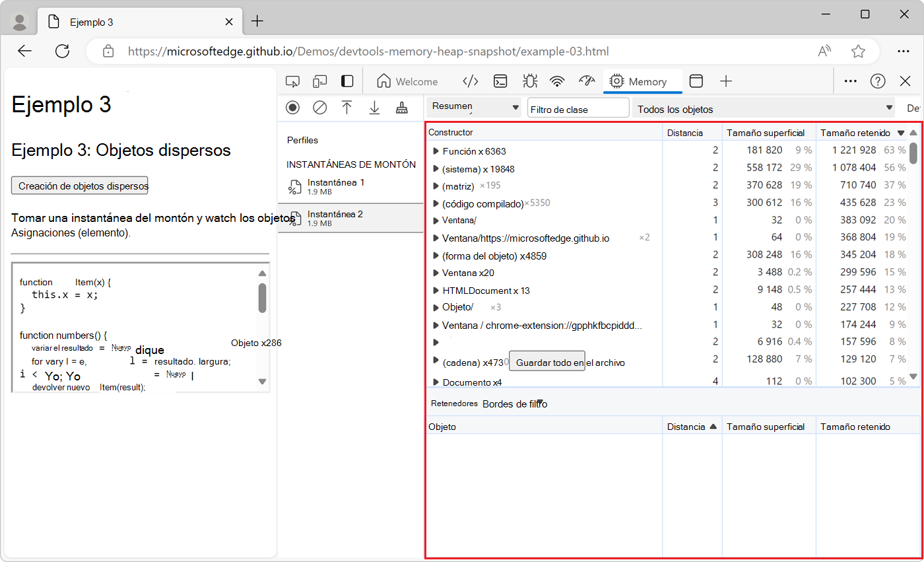Expand the HTMLDocument x 13 row
Screen dimensions: 924x562
point(436,291)
